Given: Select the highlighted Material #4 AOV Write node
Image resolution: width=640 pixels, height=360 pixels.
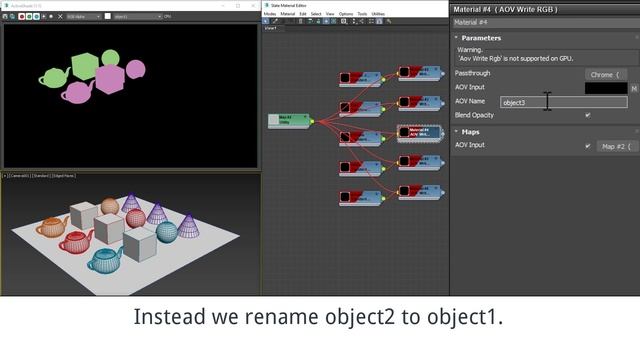Looking at the screenshot, I should 420,133.
